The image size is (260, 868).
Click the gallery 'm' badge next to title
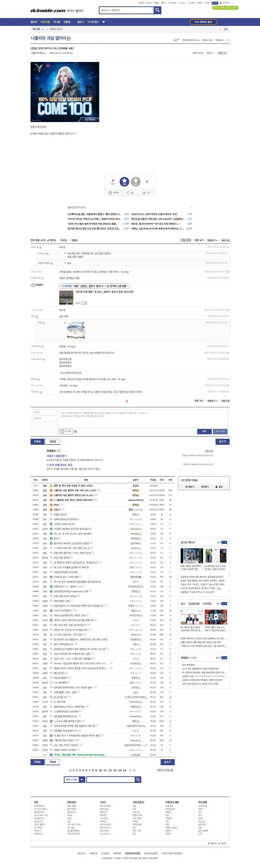(x=69, y=39)
